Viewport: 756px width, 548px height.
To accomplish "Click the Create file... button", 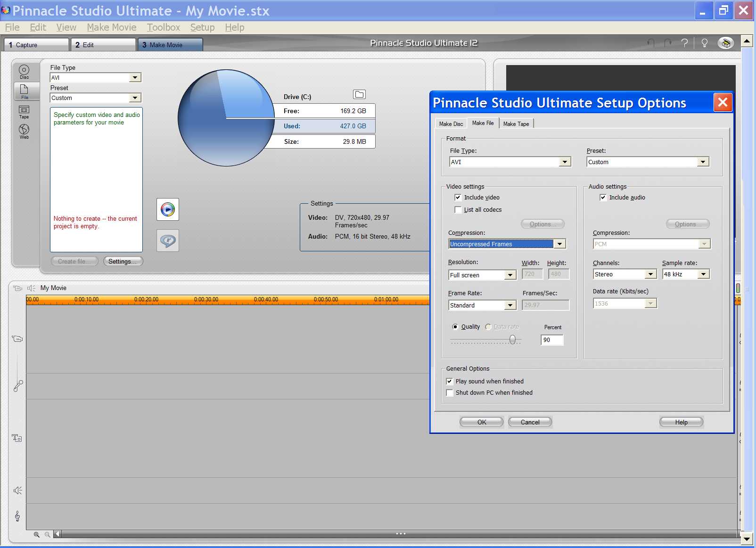I will tap(74, 261).
